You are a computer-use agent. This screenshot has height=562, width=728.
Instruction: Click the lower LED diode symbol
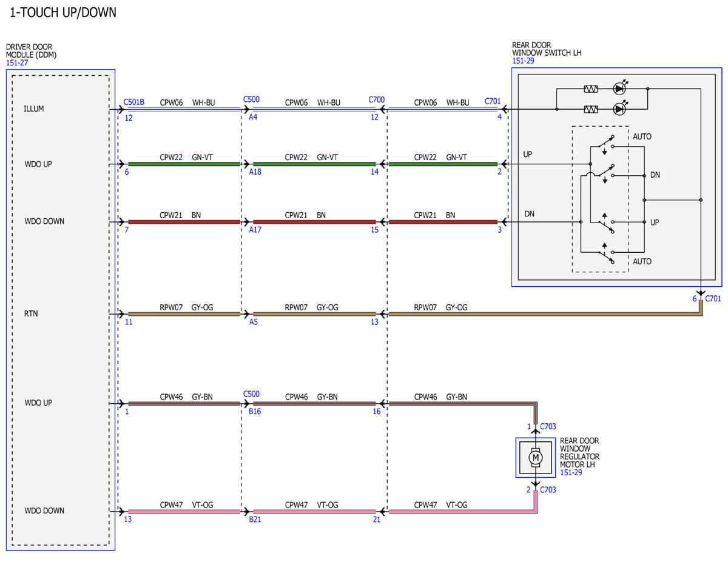[619, 109]
